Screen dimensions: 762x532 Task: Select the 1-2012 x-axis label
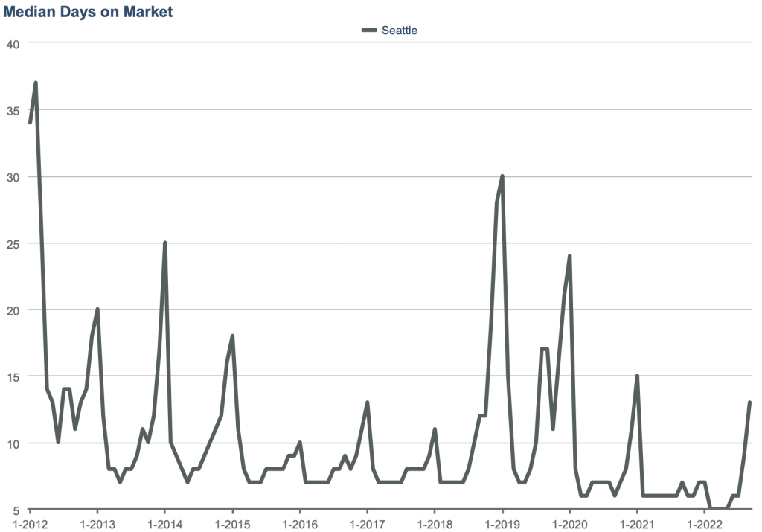click(x=30, y=523)
